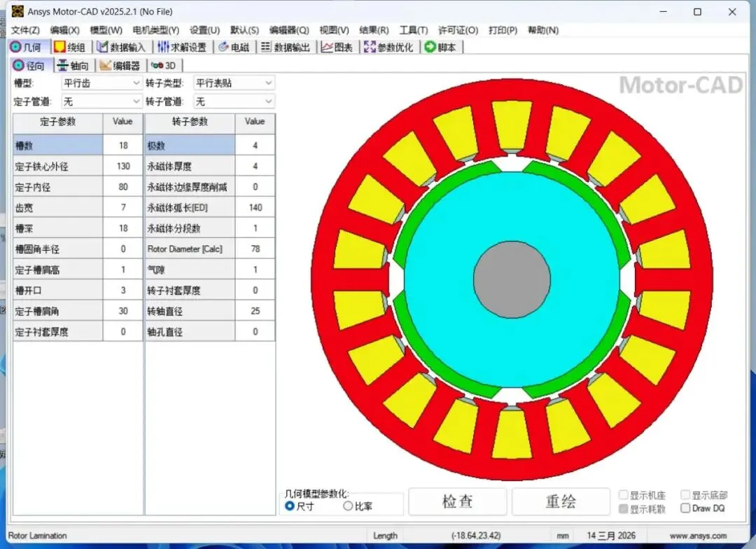Open the 文件(Z) menu
The height and width of the screenshot is (549, 756).
tap(25, 30)
